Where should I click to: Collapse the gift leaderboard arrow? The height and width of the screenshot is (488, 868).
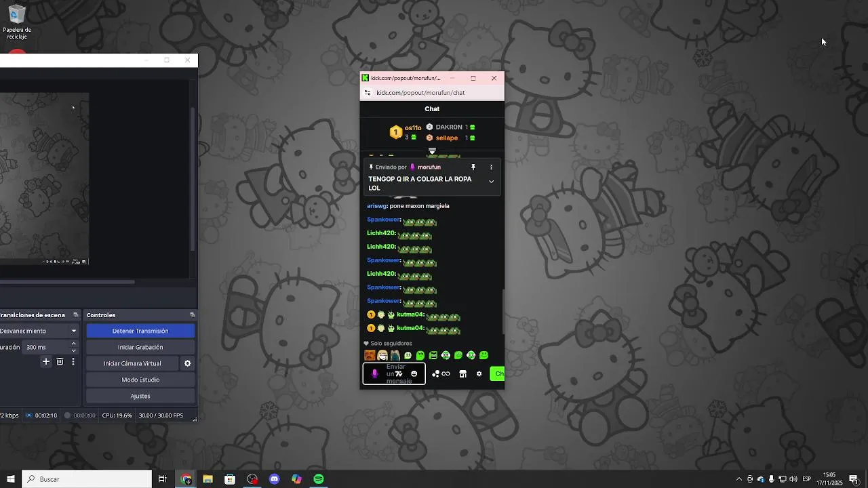pyautogui.click(x=432, y=150)
